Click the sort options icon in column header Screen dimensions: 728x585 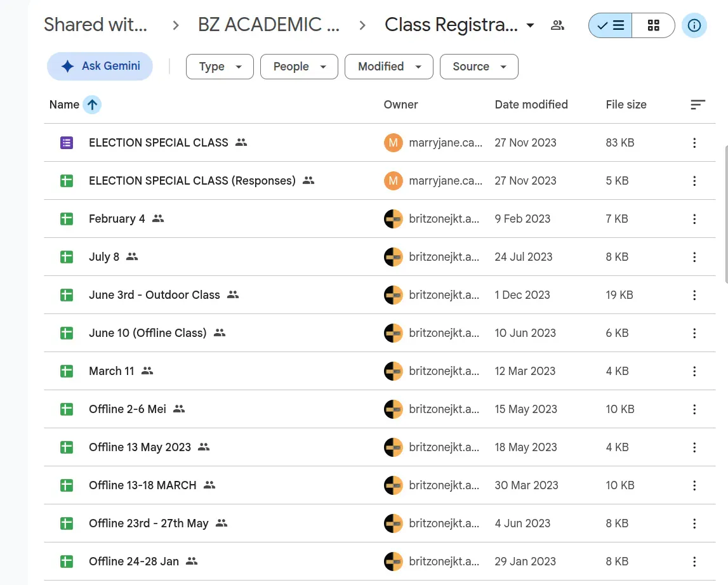698,105
